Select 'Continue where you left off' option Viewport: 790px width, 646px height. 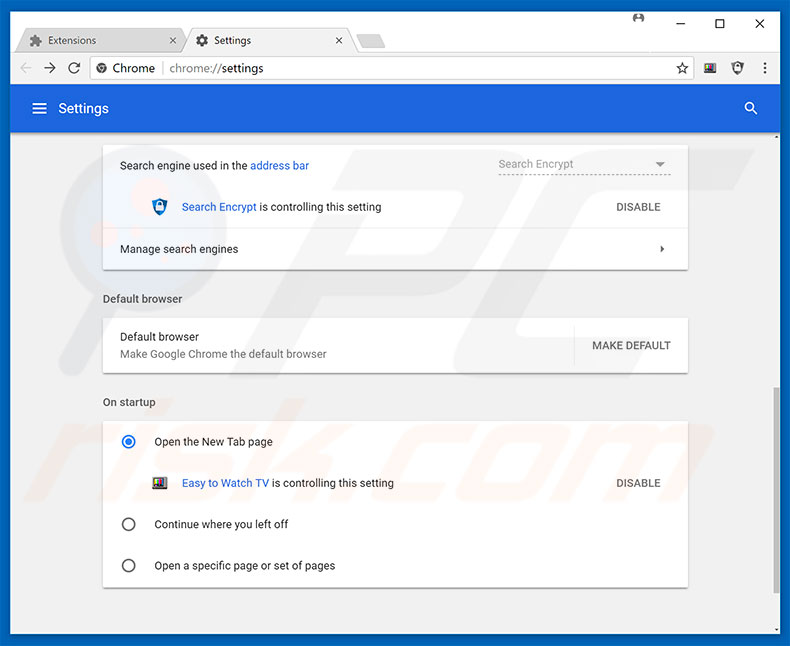[x=128, y=525]
